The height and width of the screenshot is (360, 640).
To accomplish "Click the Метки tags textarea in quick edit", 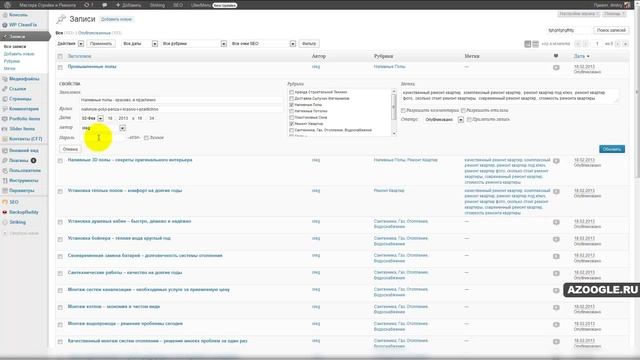I will tap(510, 96).
